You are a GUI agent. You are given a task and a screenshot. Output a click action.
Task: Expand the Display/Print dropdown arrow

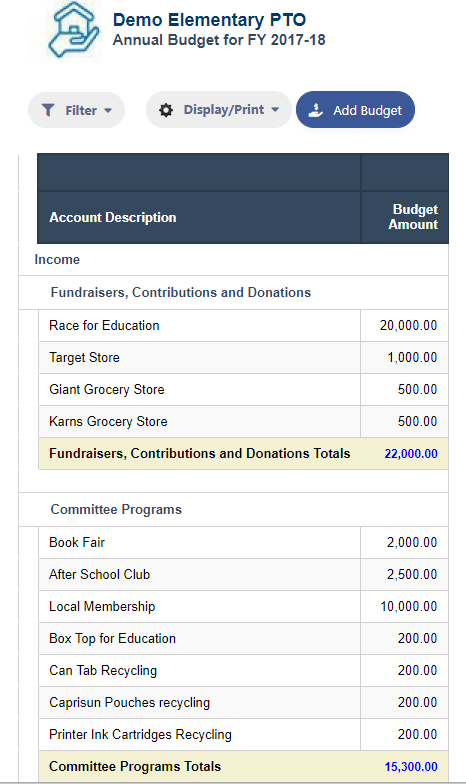coord(275,110)
